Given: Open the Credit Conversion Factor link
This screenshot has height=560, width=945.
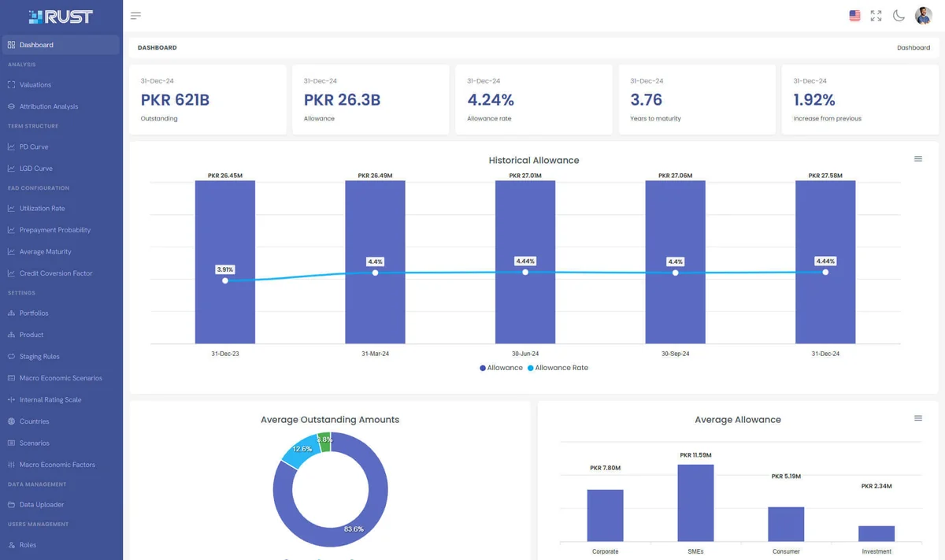Looking at the screenshot, I should coord(56,273).
